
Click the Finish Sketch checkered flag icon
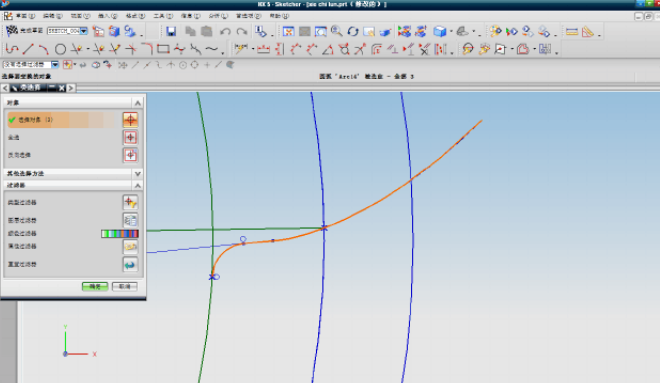pyautogui.click(x=12, y=31)
